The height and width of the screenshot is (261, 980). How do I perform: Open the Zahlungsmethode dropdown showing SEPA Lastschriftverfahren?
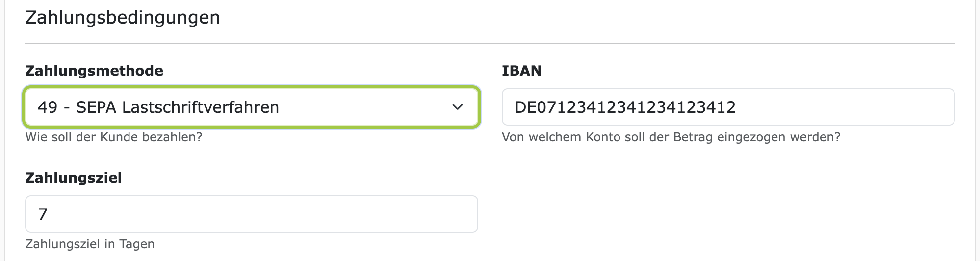(x=251, y=107)
